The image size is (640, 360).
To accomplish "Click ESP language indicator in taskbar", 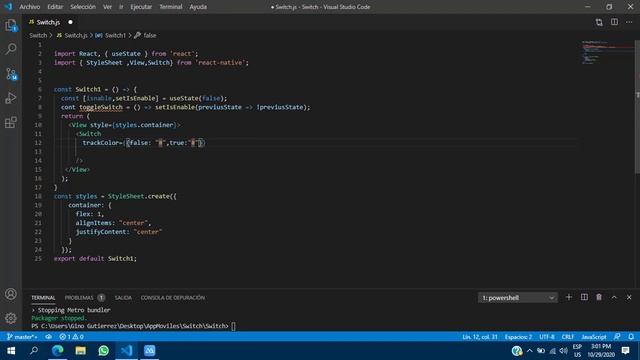I will tap(577, 346).
